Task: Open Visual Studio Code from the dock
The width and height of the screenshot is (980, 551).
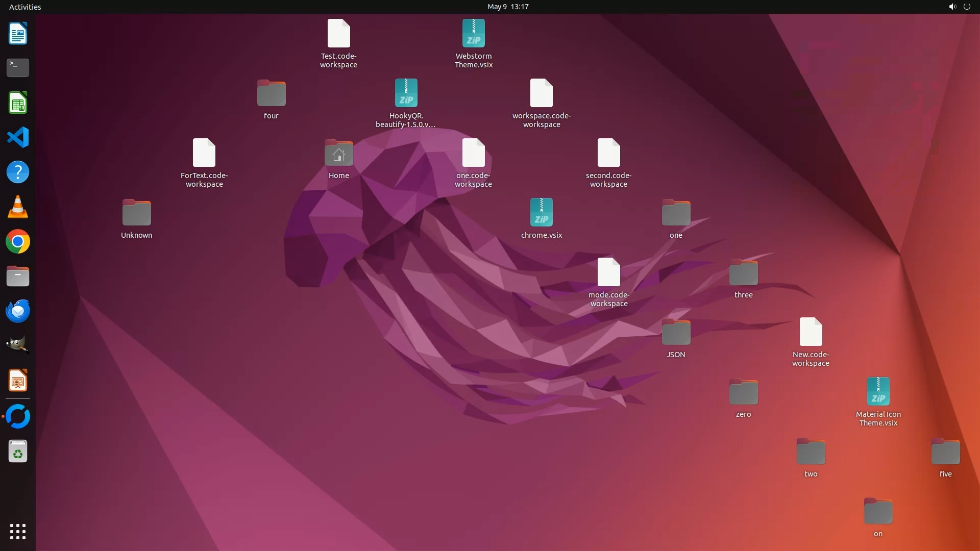Action: tap(18, 137)
